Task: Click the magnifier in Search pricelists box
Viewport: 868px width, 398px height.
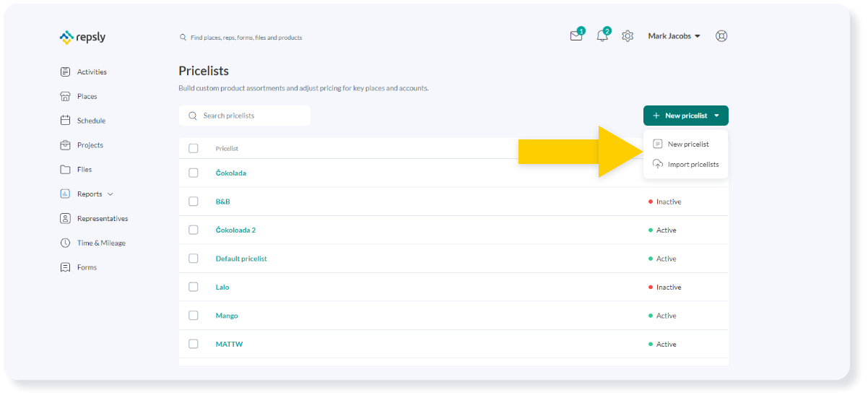Action: [193, 116]
